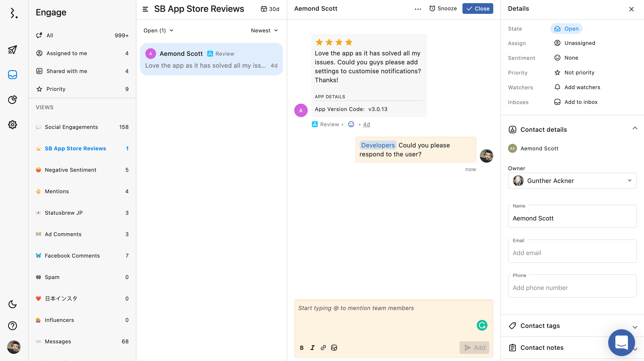
Task: Select the Negative Sentiment view
Action: (70, 170)
